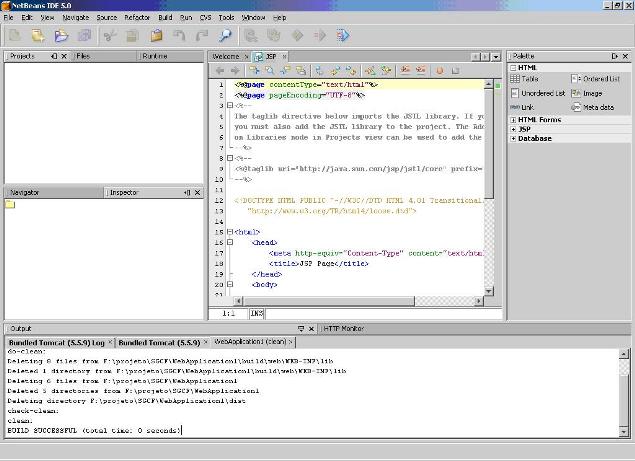
Task: Click the Undo arrow in main toolbar
Action: point(178,36)
